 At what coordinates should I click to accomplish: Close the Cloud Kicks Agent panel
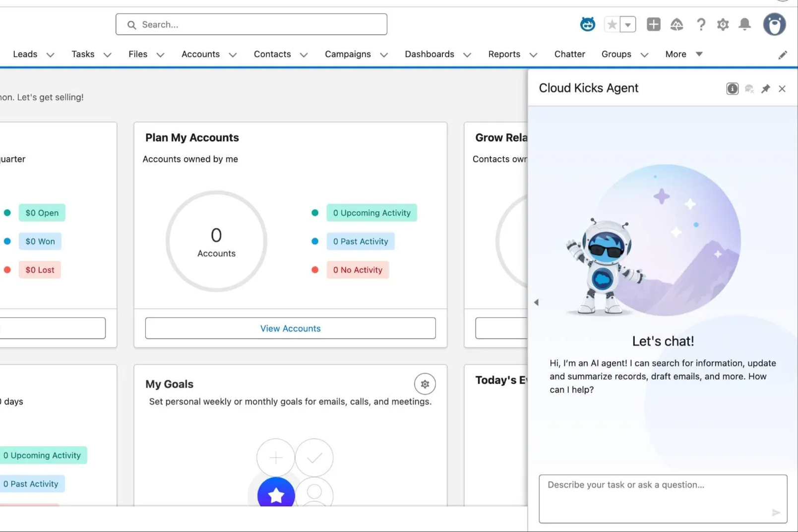[782, 89]
